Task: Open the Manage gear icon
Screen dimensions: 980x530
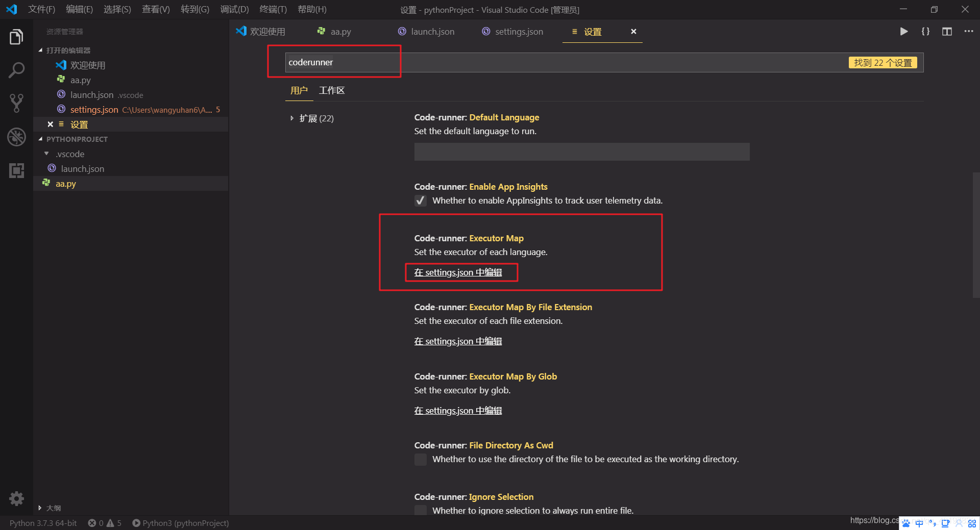Action: point(16,498)
